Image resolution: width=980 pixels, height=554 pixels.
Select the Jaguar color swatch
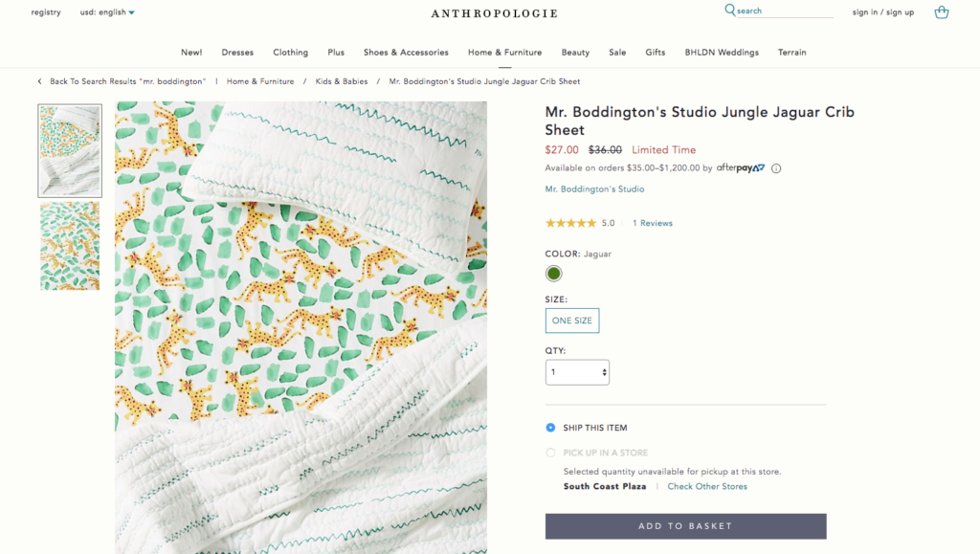(x=553, y=273)
